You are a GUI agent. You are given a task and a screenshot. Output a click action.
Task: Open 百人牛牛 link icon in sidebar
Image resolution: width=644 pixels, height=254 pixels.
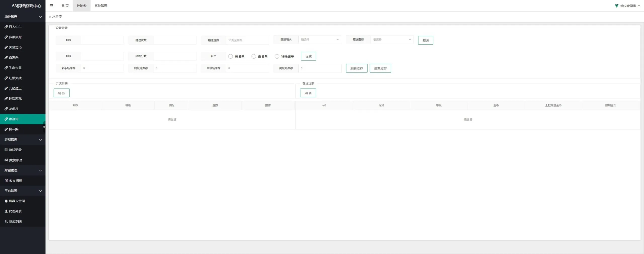pos(6,27)
